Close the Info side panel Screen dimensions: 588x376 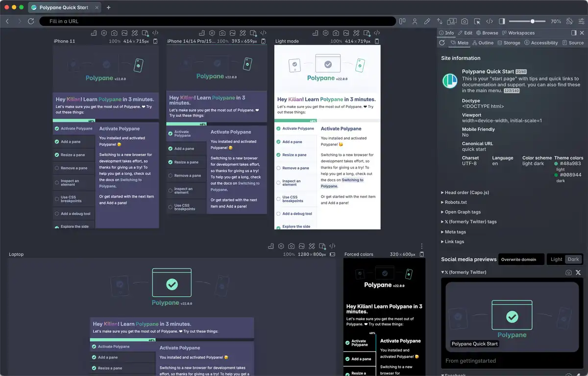(x=582, y=33)
